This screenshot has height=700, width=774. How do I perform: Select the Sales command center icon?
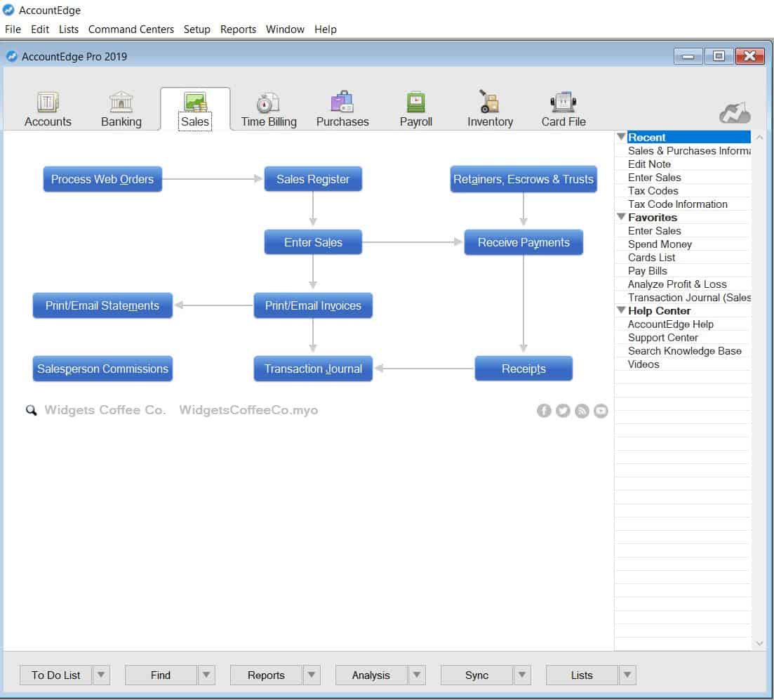[x=195, y=103]
